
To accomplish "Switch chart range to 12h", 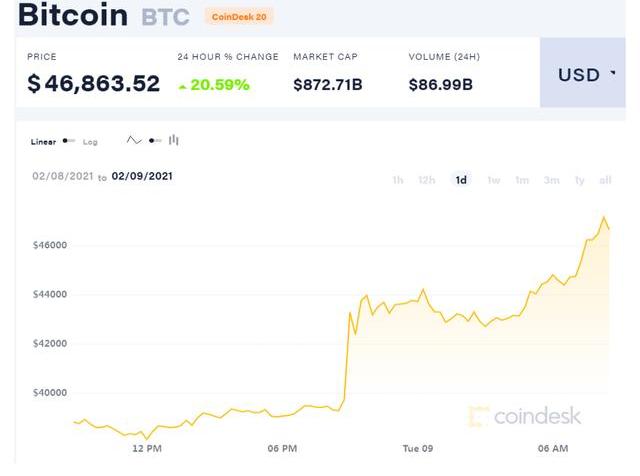I will click(427, 180).
